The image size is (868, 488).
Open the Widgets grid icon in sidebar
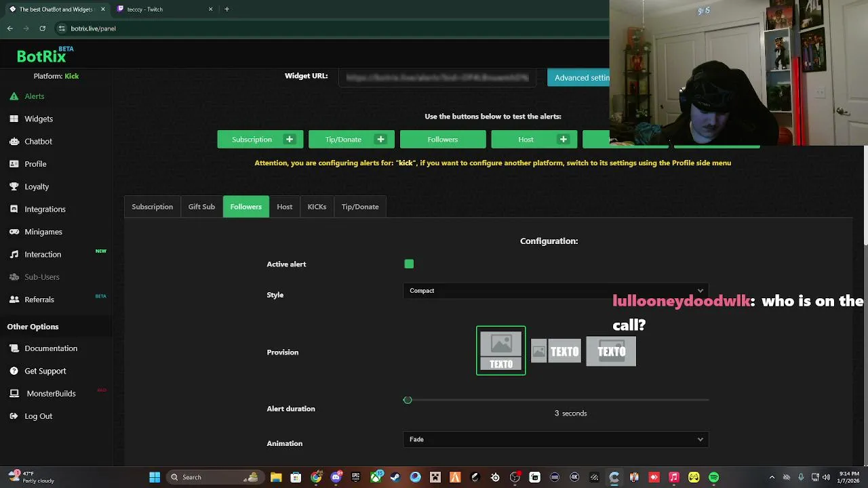point(14,119)
